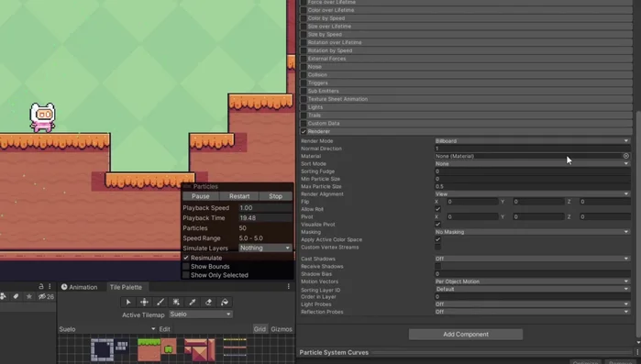641x364 pixels.
Task: Choose the Select tool in Tile Palette
Action: pyautogui.click(x=128, y=303)
